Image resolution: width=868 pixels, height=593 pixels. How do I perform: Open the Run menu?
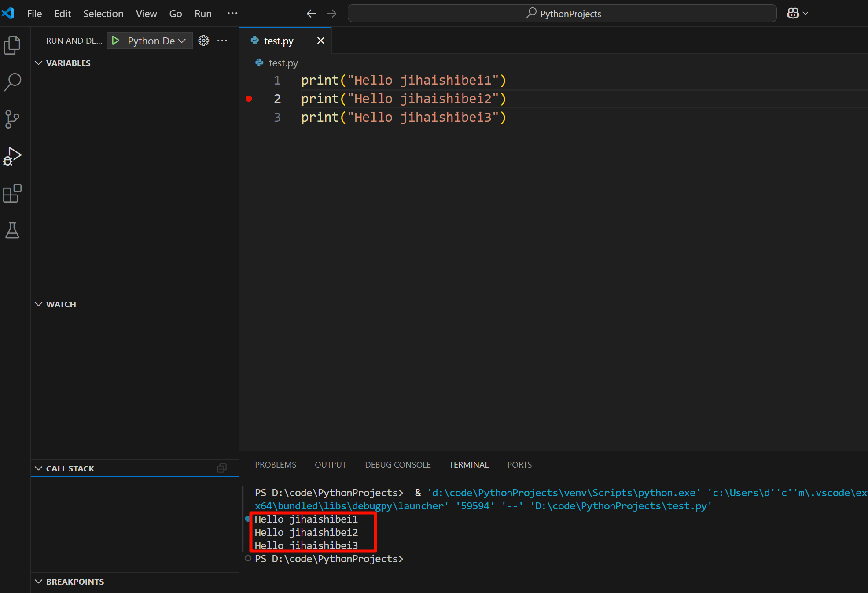(x=202, y=13)
